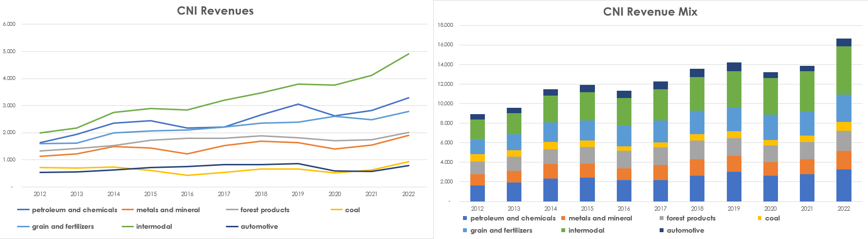The height and width of the screenshot is (239, 868).
Task: Select the 5.000 axis label in CNI Revenues chart
Action: [x=9, y=51]
